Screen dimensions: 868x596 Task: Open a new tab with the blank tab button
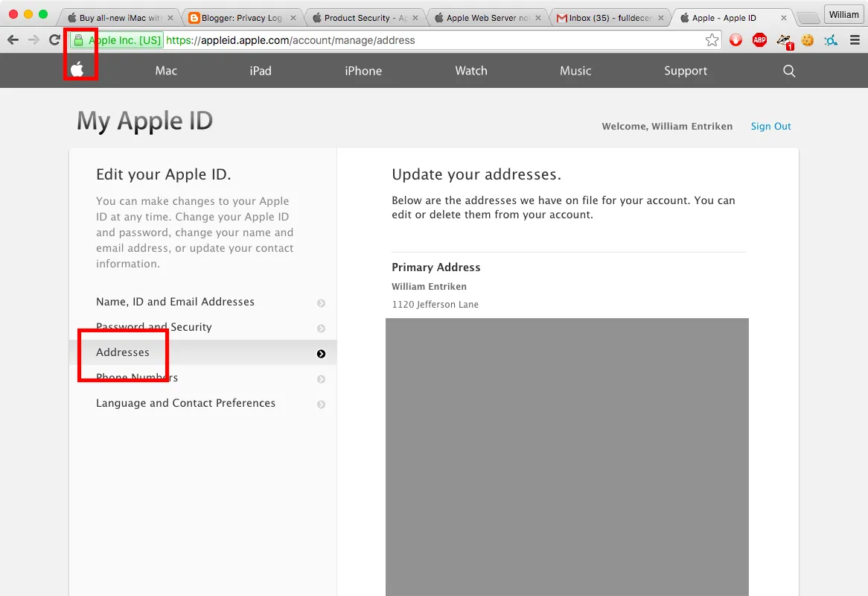point(808,19)
